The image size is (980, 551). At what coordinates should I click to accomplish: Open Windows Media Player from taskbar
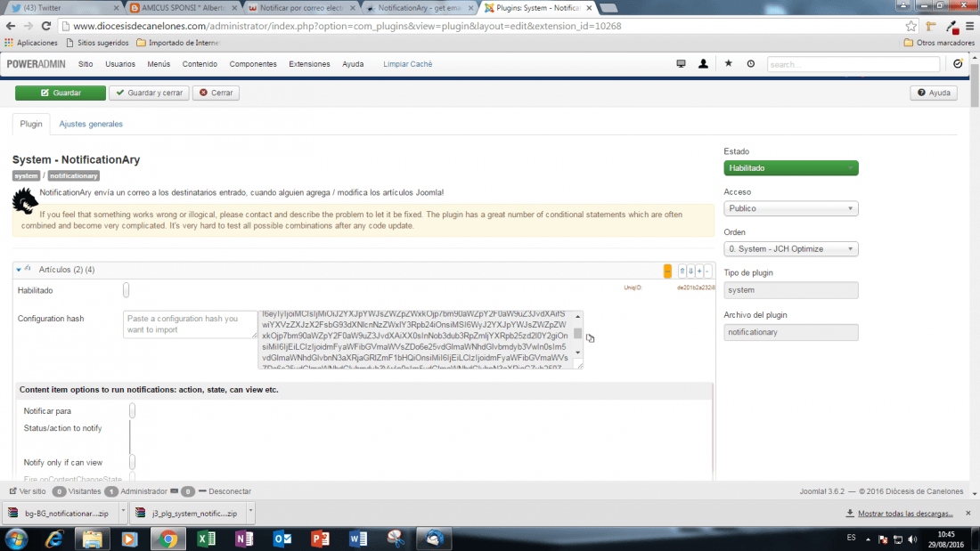point(130,539)
